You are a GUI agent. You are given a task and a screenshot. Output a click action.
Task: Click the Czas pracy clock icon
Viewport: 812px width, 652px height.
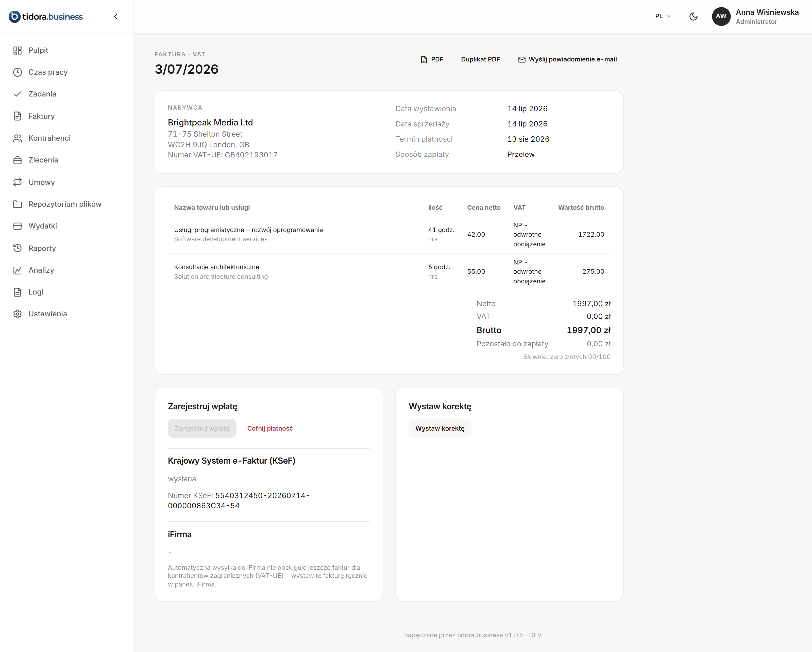17,72
